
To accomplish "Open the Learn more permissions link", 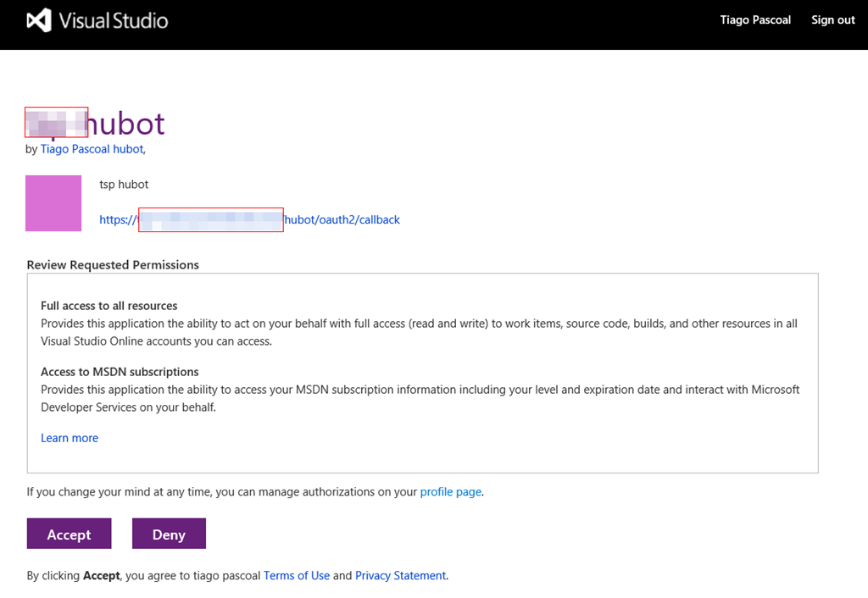I will [x=70, y=438].
